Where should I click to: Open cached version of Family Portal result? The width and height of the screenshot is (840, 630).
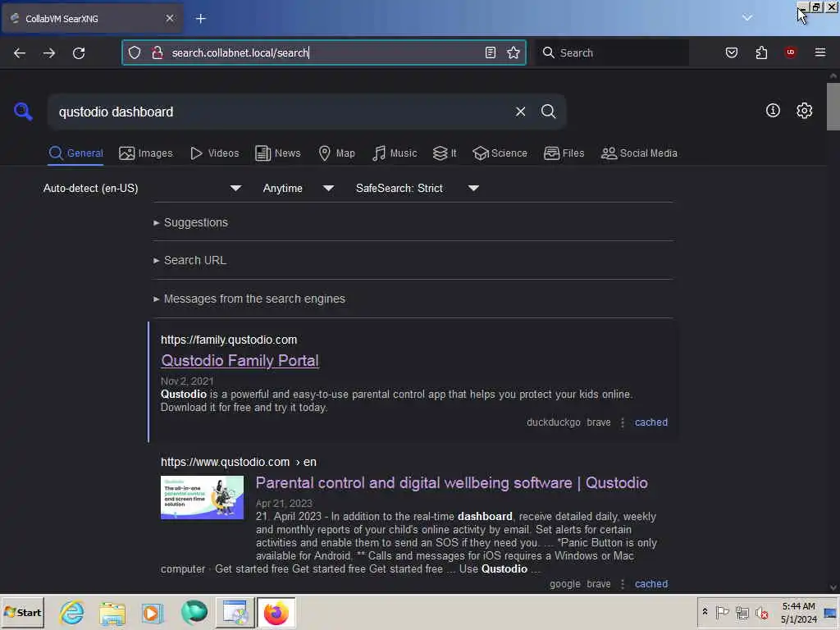point(651,422)
